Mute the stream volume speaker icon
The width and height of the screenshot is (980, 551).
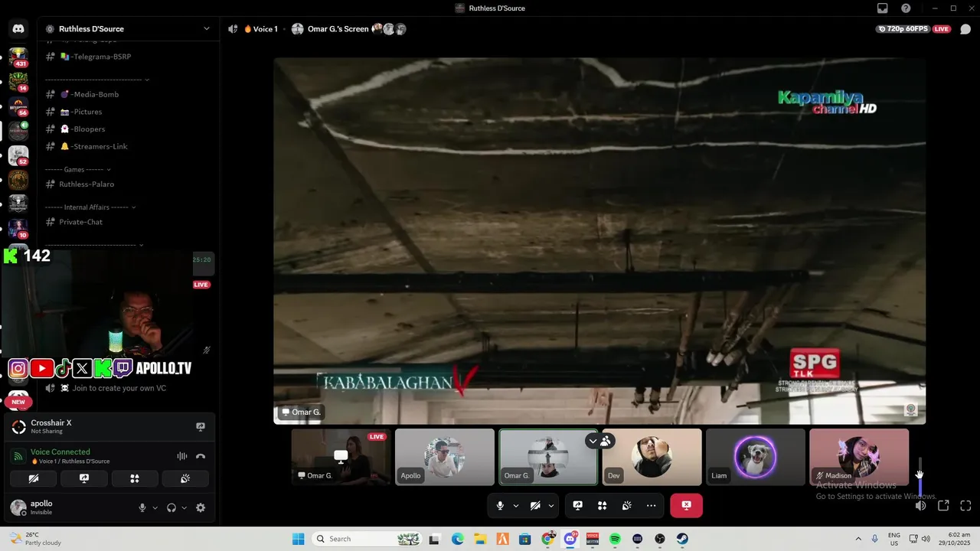tap(920, 506)
